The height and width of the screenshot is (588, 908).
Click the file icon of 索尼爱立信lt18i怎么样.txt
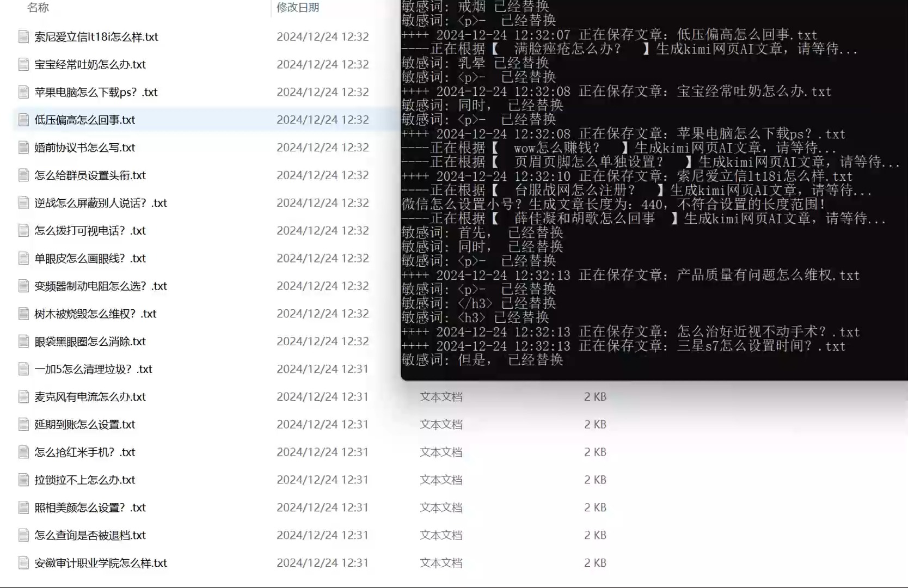coord(23,36)
